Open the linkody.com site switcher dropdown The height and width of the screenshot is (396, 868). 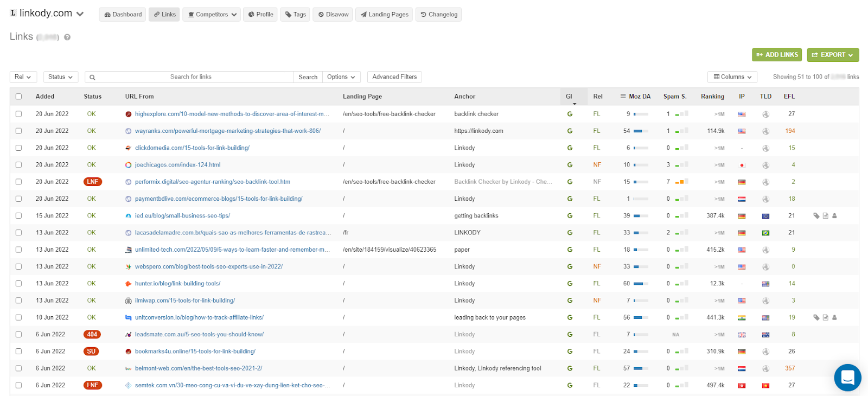[x=80, y=14]
